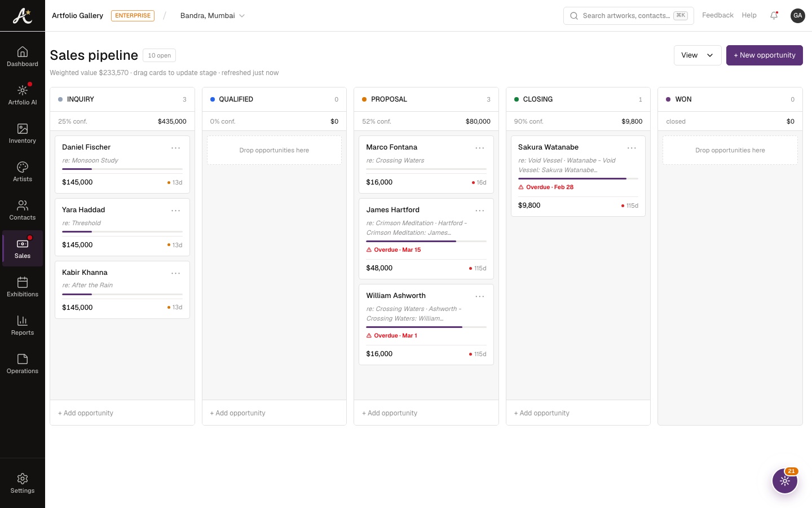The image size is (812, 508).
Task: Open Settings from sidebar
Action: point(23,483)
